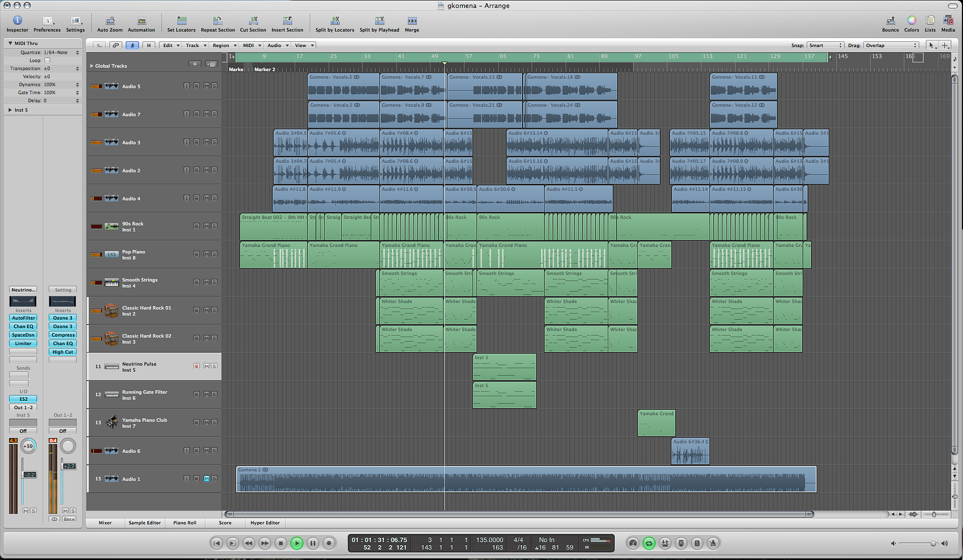
Task: Click the Bnce button on output strip
Action: coord(69,519)
